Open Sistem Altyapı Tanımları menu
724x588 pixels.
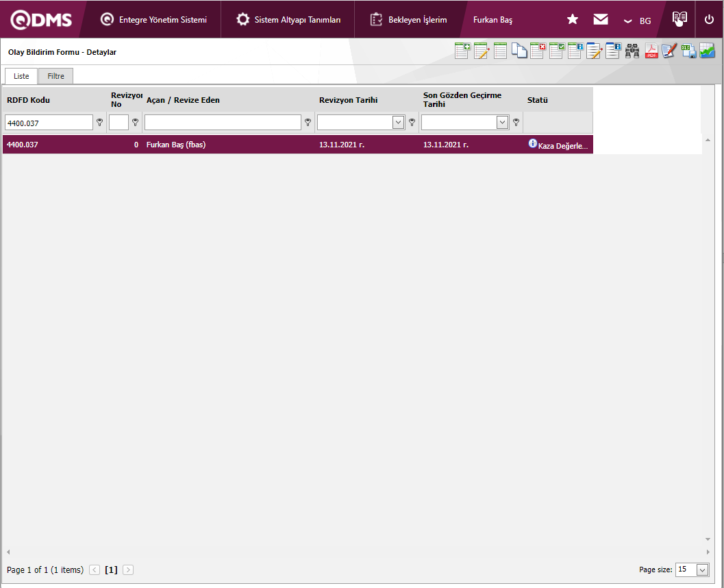288,19
